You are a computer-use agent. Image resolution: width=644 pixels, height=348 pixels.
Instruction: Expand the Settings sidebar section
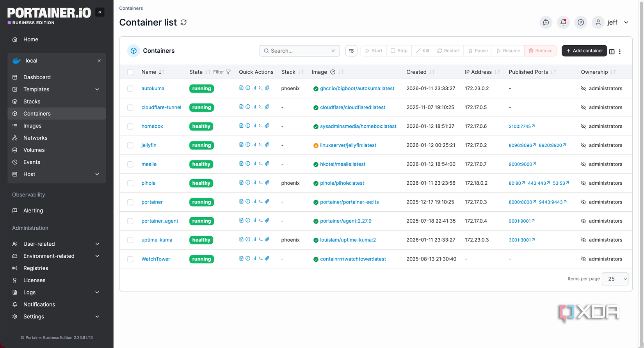pyautogui.click(x=97, y=316)
